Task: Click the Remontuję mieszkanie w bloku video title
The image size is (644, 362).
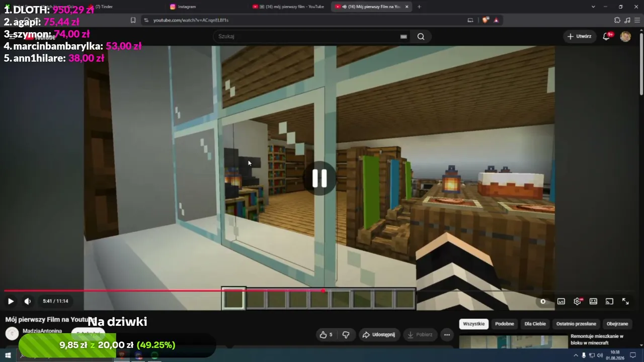Action: (597, 339)
